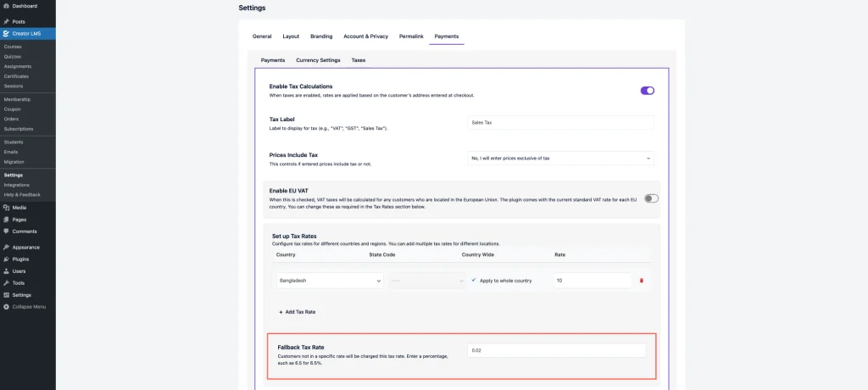
Task: Click the Fallback Tax Rate input field
Action: click(x=556, y=350)
